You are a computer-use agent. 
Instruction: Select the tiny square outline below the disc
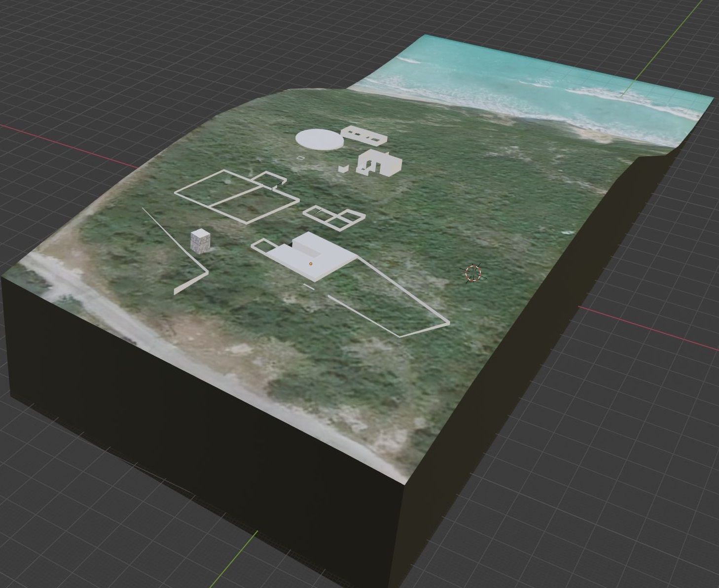pyautogui.click(x=301, y=158)
